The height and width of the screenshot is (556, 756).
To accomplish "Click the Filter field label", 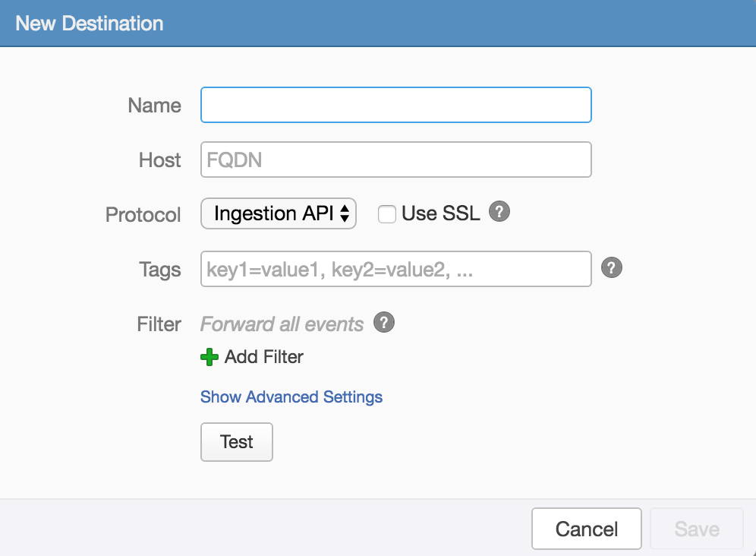I will click(x=159, y=324).
